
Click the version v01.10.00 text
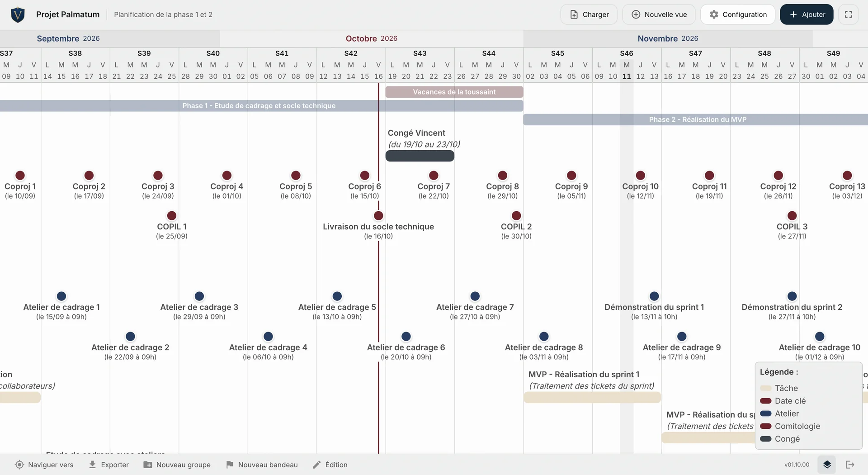tap(797, 465)
